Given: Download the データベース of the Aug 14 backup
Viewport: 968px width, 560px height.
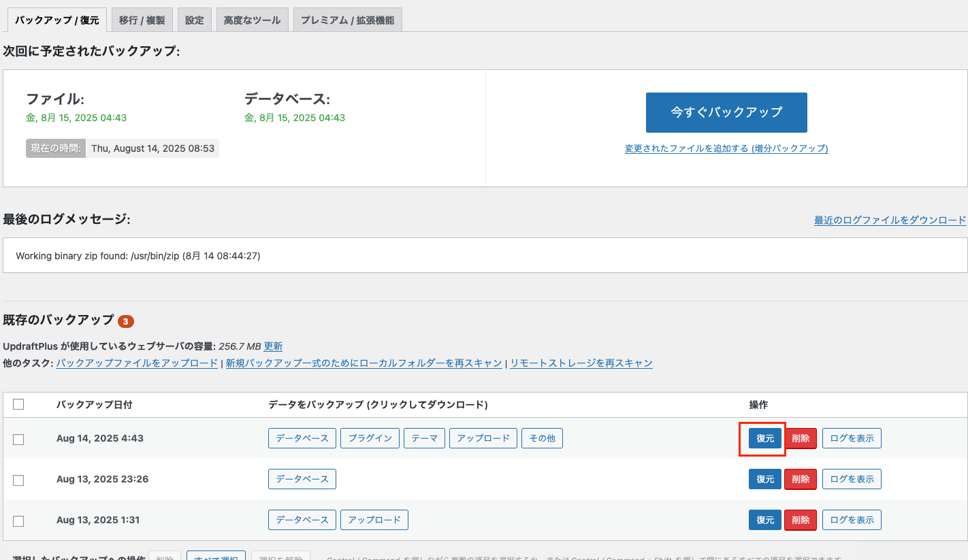Looking at the screenshot, I should pos(302,438).
